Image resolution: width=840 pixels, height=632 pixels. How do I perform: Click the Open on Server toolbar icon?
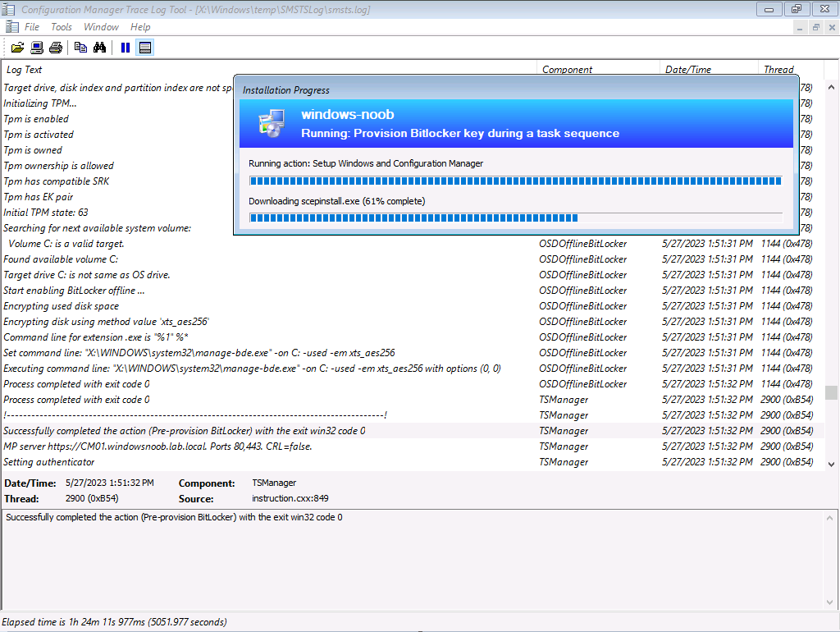coord(37,48)
